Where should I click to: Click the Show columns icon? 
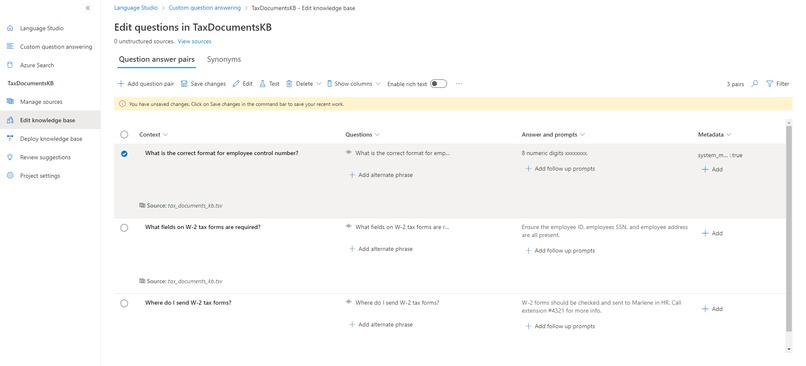coord(329,84)
